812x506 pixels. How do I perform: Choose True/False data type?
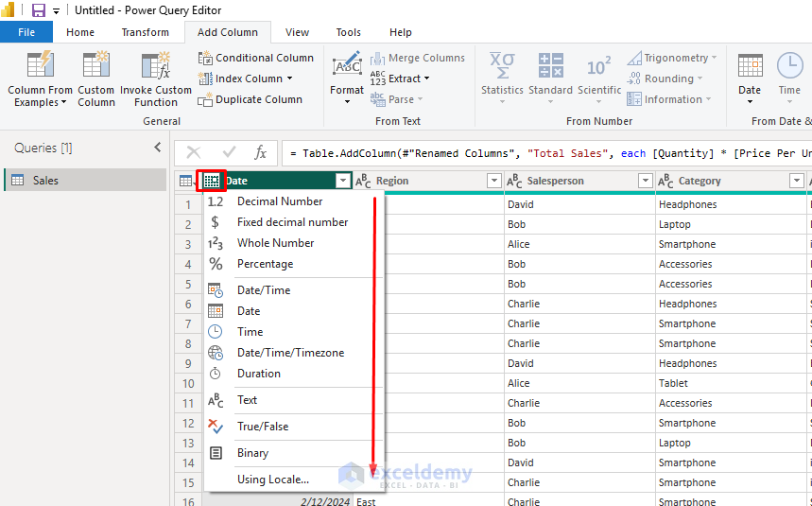pyautogui.click(x=294, y=427)
